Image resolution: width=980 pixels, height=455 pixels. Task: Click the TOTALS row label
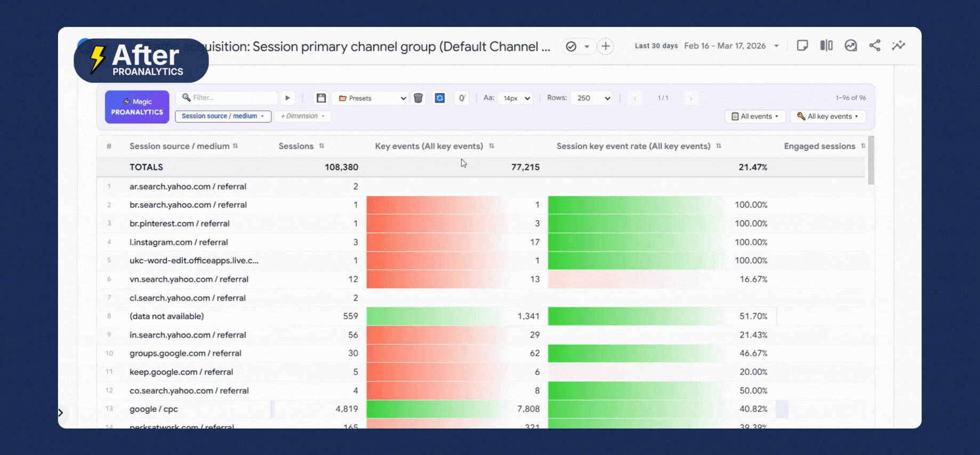pyautogui.click(x=146, y=167)
